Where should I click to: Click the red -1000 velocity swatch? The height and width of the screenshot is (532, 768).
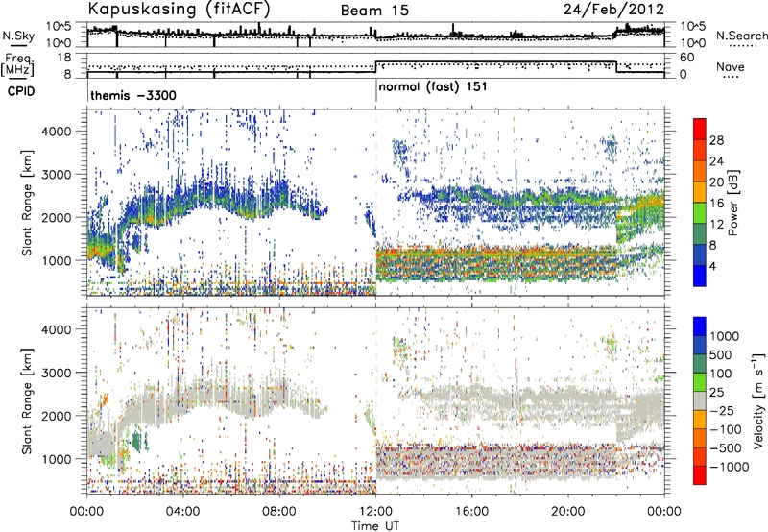[x=700, y=475]
